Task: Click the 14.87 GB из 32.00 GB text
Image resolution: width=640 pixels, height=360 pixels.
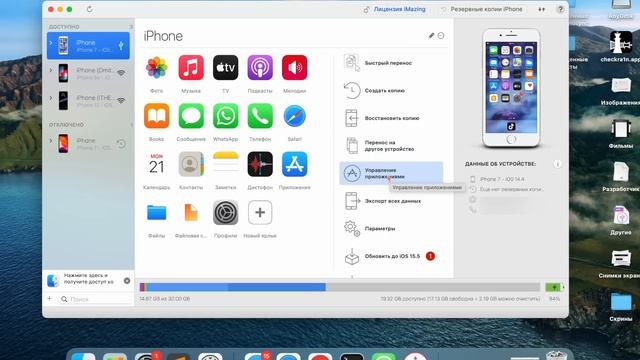Action: pos(164,299)
